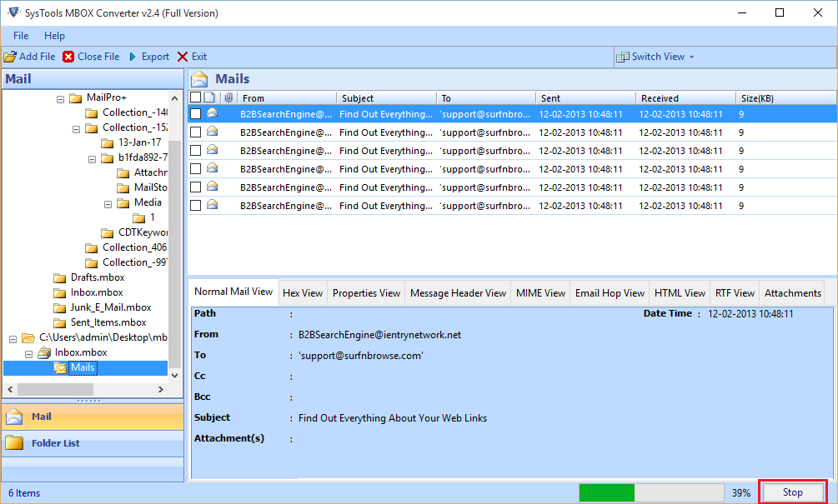The width and height of the screenshot is (838, 504).
Task: Sort emails by the Subject column header
Action: [385, 98]
